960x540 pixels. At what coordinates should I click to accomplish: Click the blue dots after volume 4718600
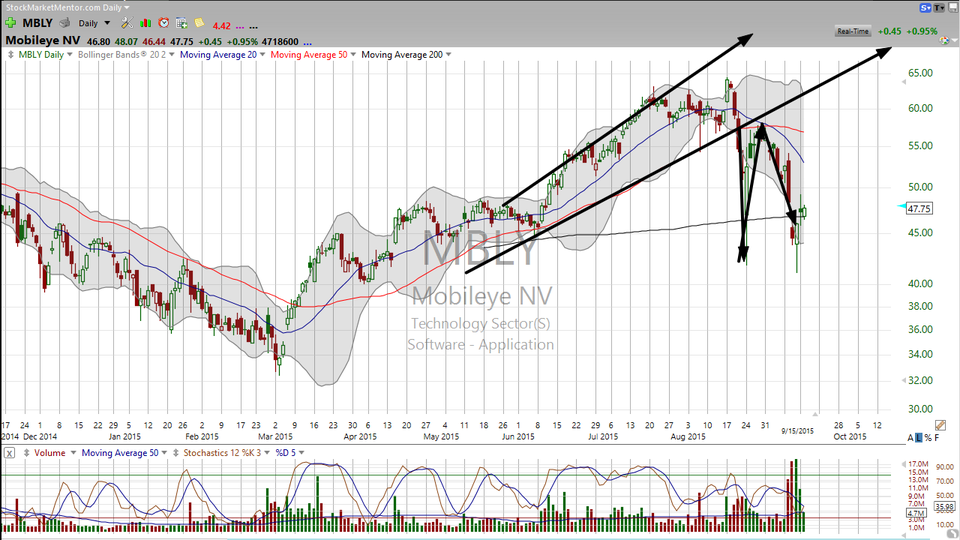[307, 43]
